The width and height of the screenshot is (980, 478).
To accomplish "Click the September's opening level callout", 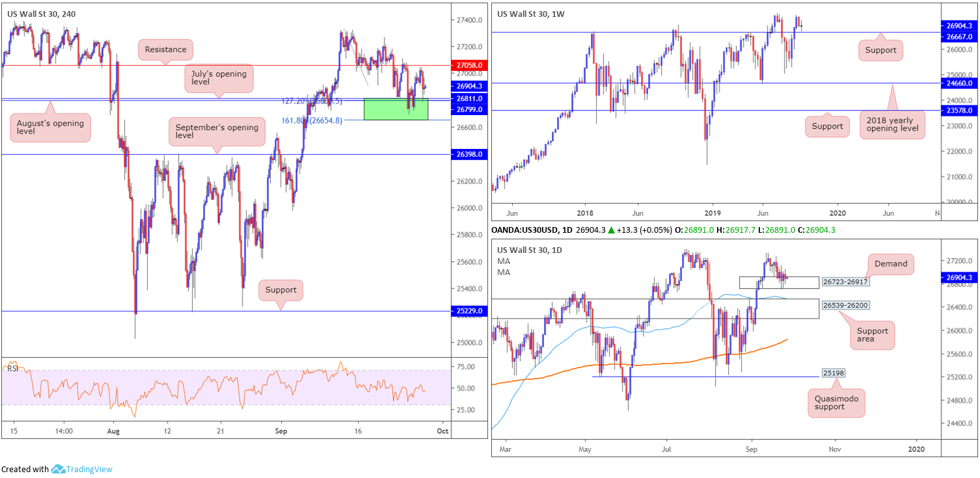I will (217, 131).
